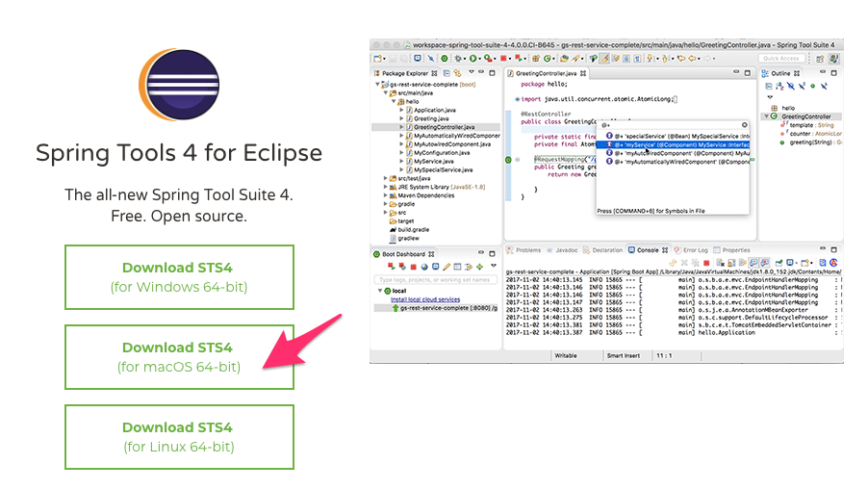Expand JRE System Library node
The width and height of the screenshot is (868, 490).
click(385, 187)
